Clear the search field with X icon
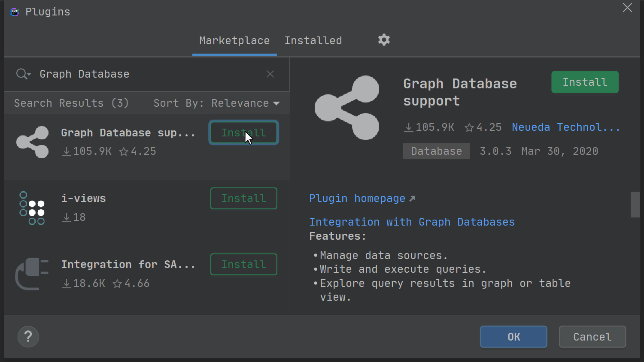 pyautogui.click(x=270, y=74)
